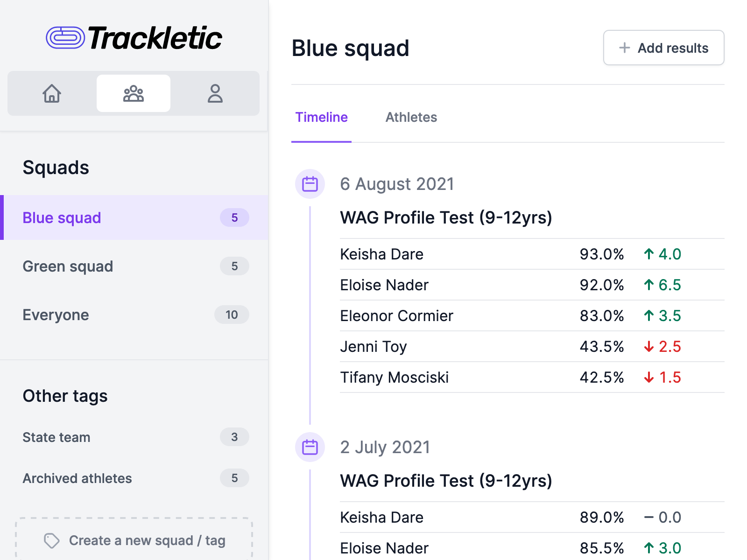Click the calendar icon beside 2 July 2021

[x=310, y=447]
